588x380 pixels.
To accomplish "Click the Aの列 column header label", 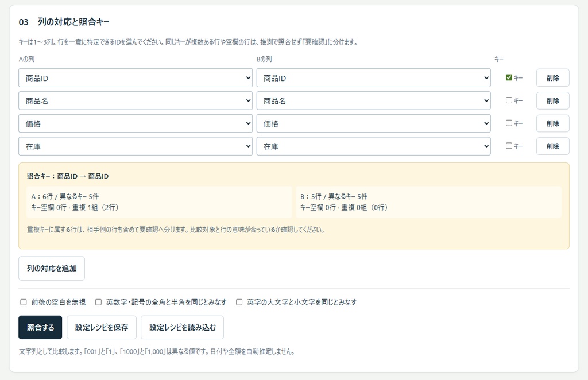I will tap(26, 59).
